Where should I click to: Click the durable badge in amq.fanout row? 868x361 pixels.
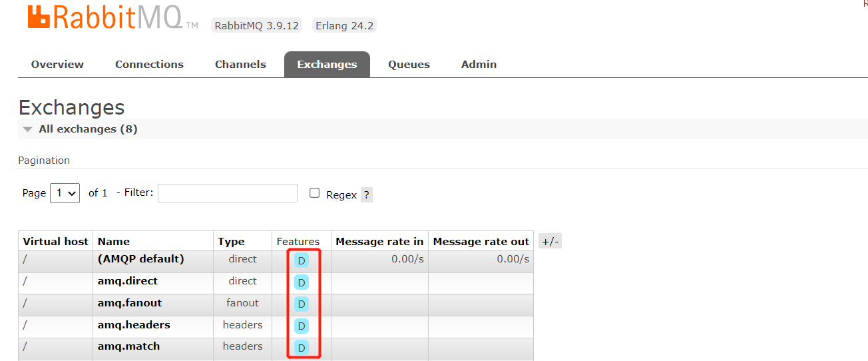coord(302,304)
